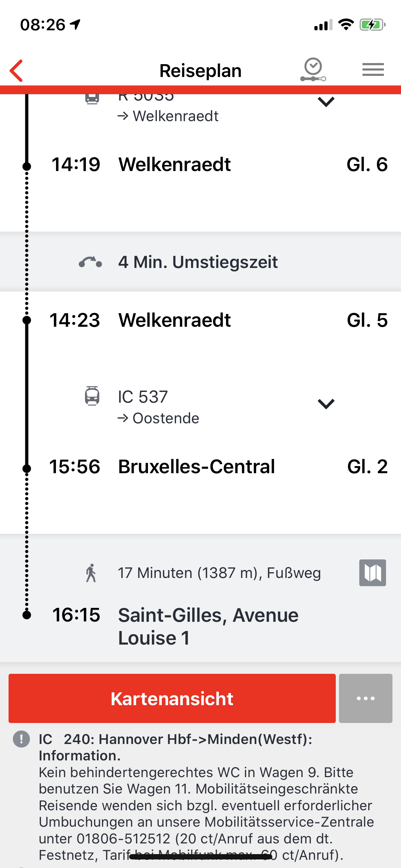Tap the clock journey alarm icon
401x868 pixels.
[313, 69]
